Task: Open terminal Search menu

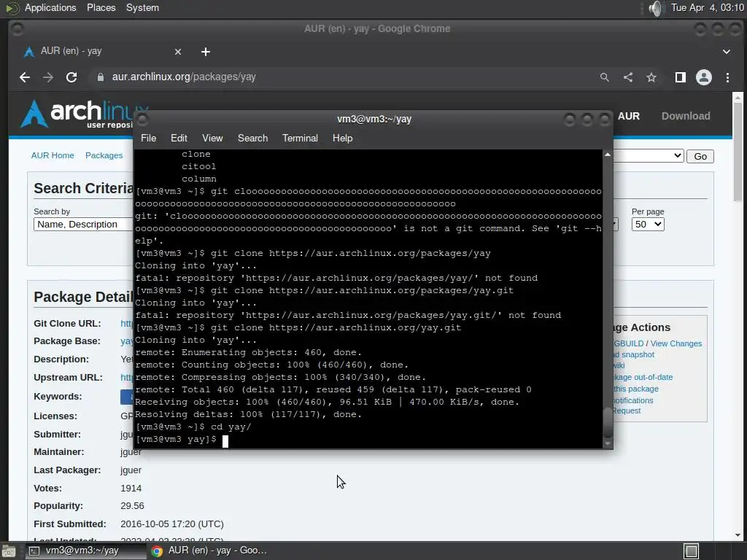Action: 252,138
